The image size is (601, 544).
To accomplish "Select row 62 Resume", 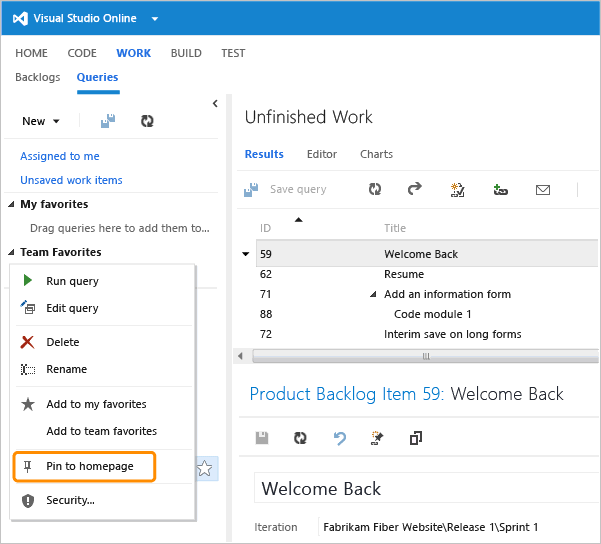I will [x=427, y=274].
